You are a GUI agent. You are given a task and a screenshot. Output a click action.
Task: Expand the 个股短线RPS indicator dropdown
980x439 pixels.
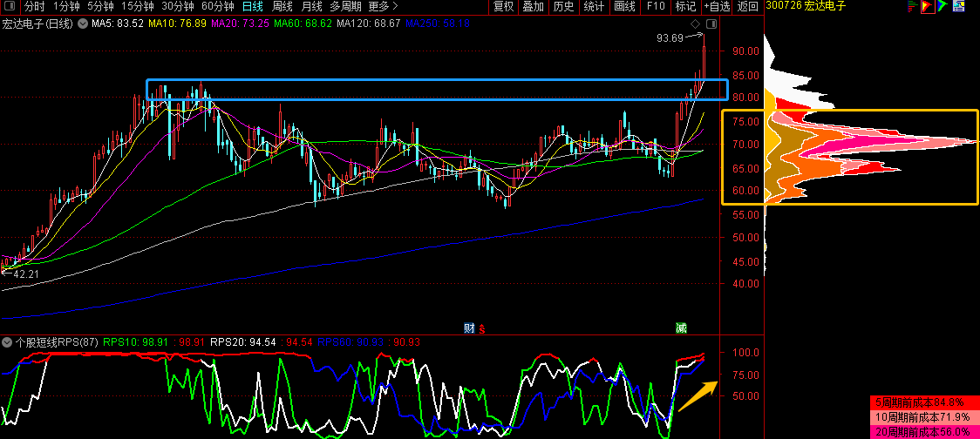[8, 342]
